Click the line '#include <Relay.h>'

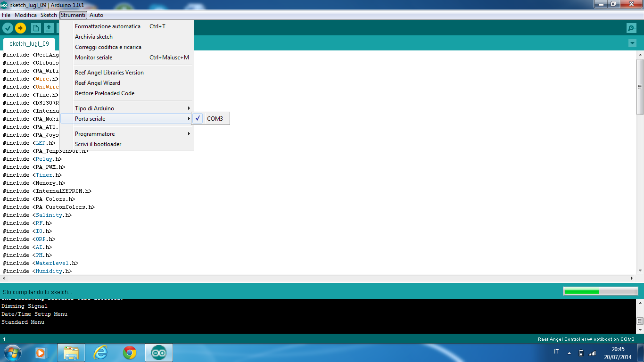32,159
